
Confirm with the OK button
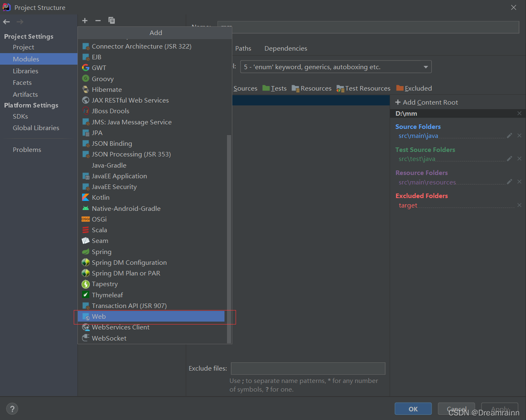pos(413,409)
